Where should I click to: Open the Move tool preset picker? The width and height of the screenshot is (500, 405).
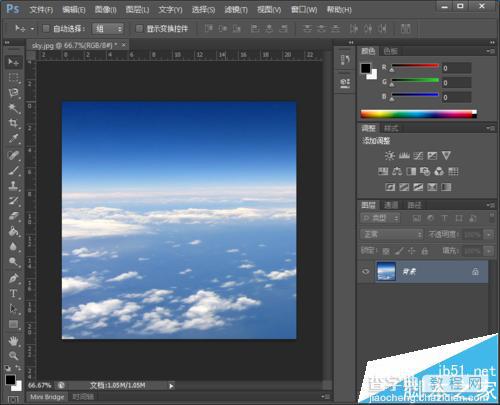point(32,29)
